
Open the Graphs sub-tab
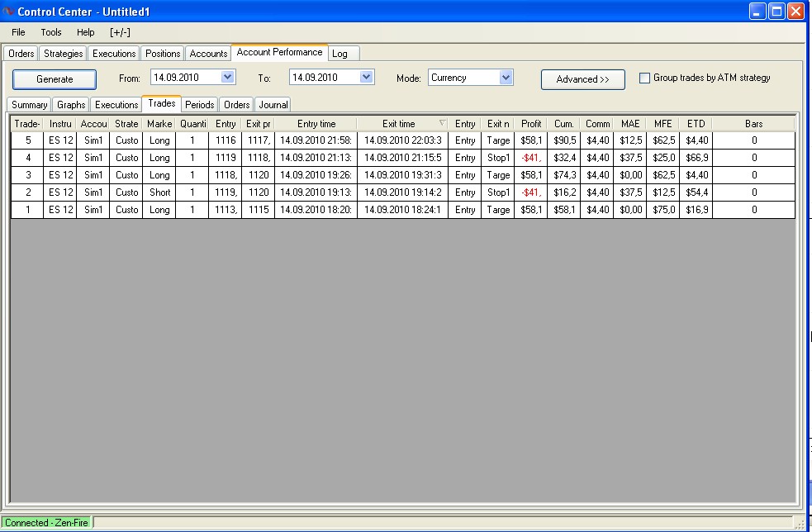pyautogui.click(x=71, y=105)
